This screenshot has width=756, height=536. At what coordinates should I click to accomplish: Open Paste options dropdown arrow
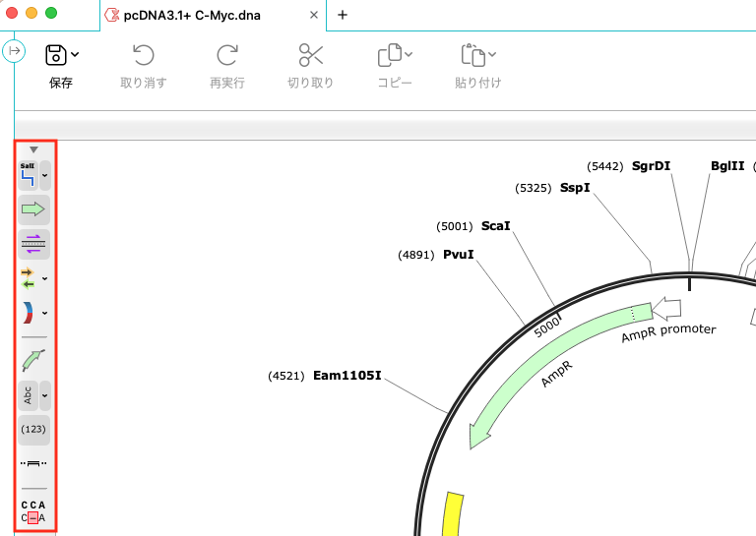coord(492,54)
